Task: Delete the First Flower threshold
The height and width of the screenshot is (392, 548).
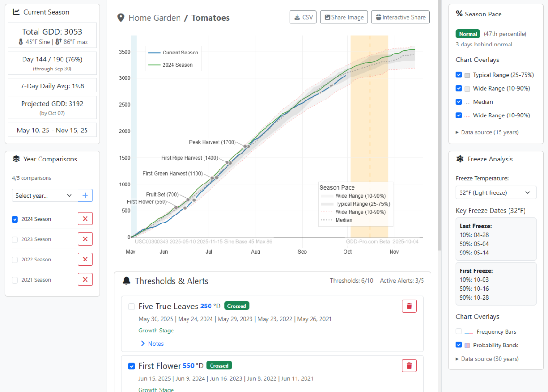Action: 409,366
